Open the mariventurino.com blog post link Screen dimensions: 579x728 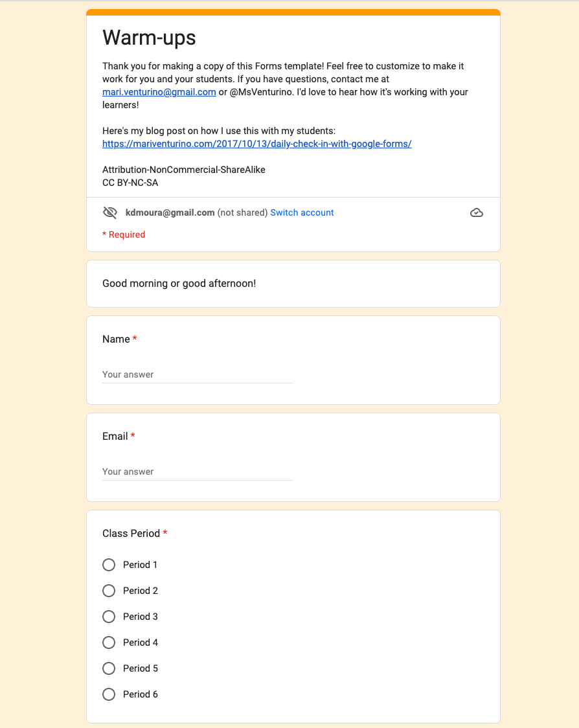pos(256,144)
